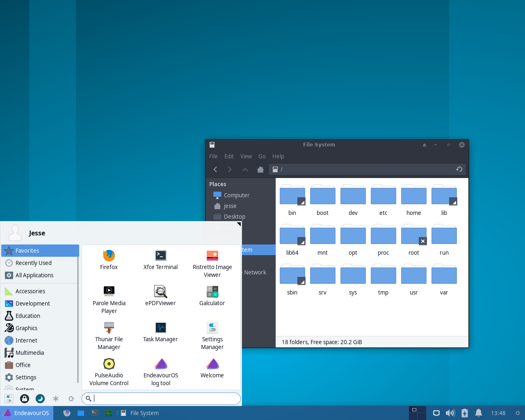
Task: Select Recently Used category
Action: tap(40, 263)
